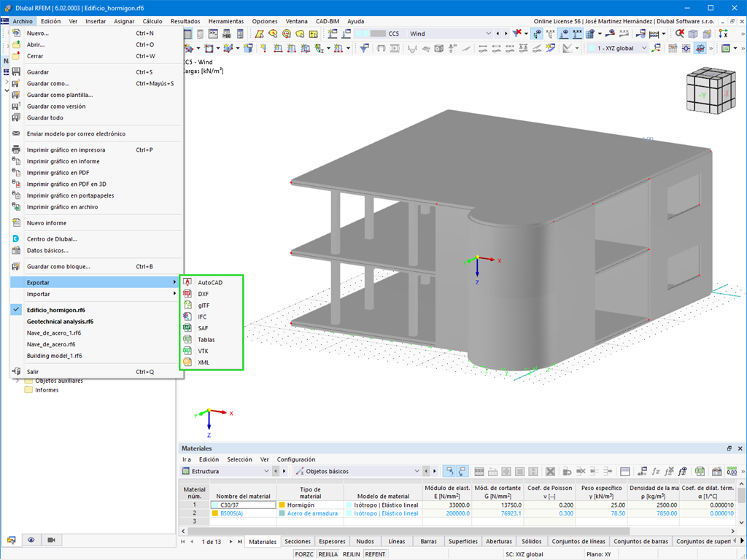
Task: Go to previous load case arrow
Action: 498,34
